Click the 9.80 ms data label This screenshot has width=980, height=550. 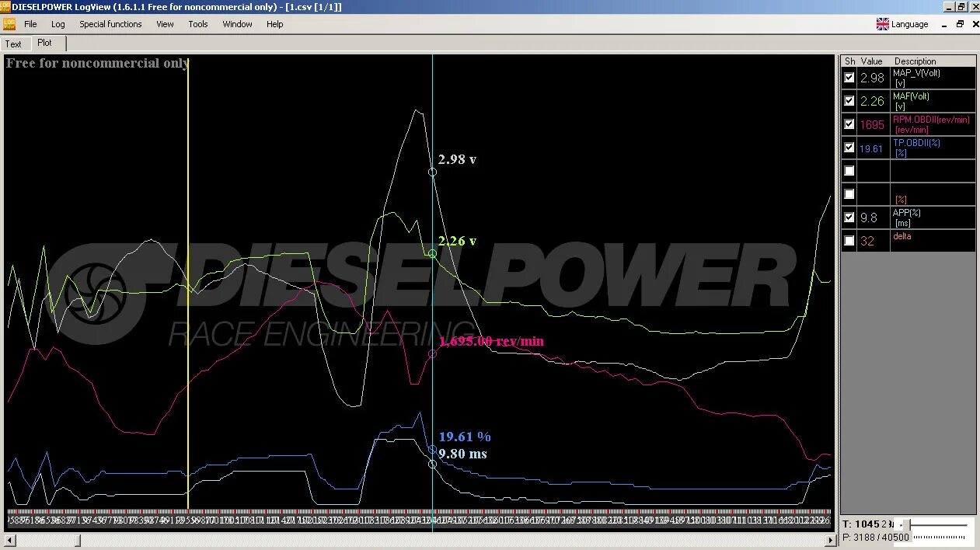click(x=462, y=454)
